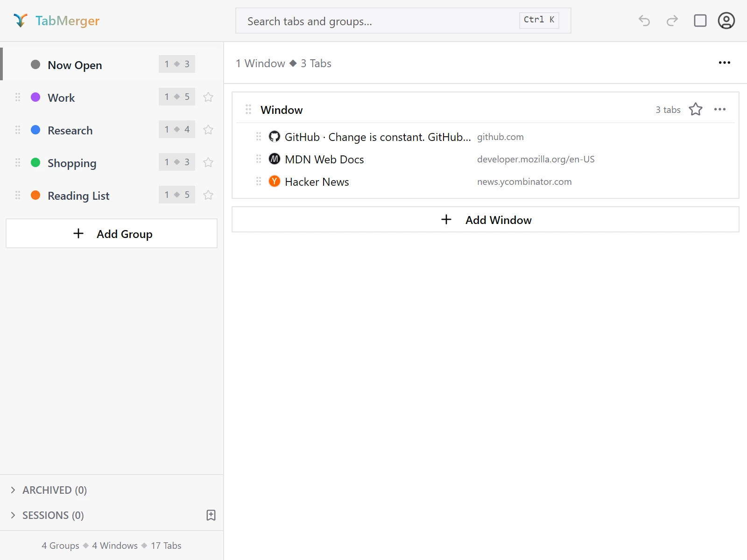The height and width of the screenshot is (560, 747).
Task: Select the Work group
Action: (112, 97)
